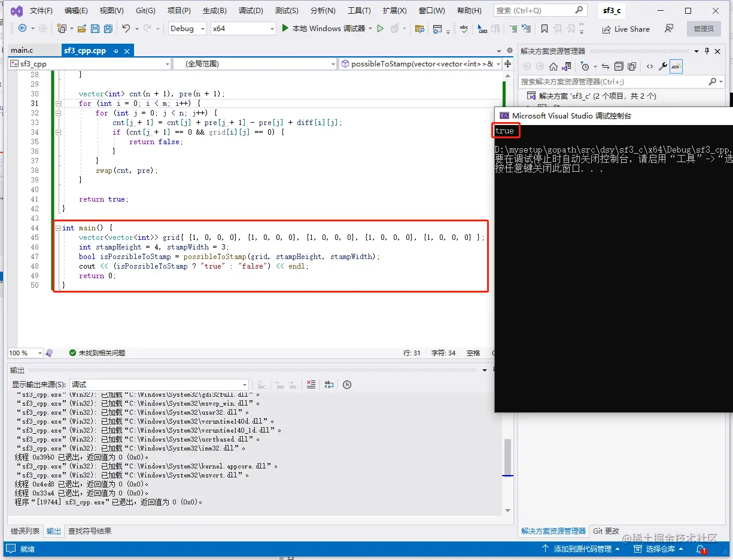The image size is (733, 560).
Task: Toggle word wrap in the output panel
Action: (x=329, y=384)
